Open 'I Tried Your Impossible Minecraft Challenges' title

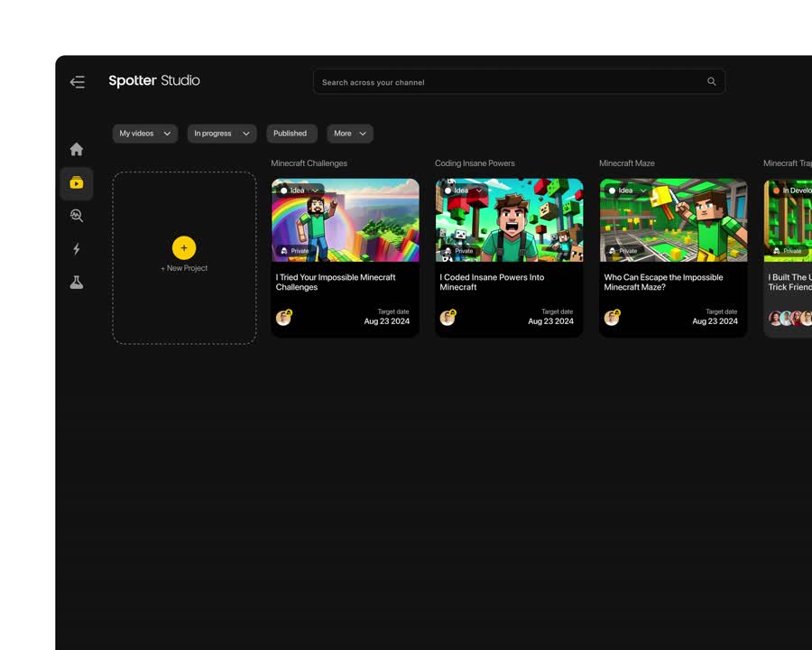coord(336,283)
